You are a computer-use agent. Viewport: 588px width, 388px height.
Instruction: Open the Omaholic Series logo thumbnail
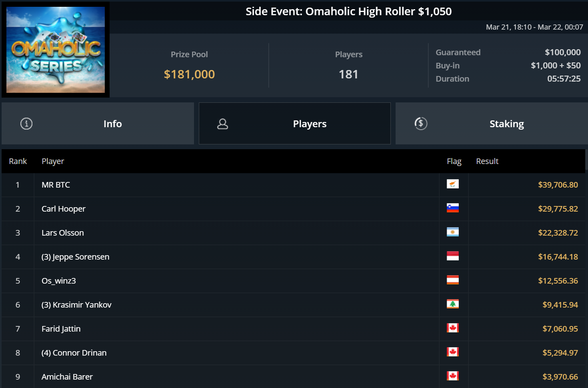[x=56, y=50]
